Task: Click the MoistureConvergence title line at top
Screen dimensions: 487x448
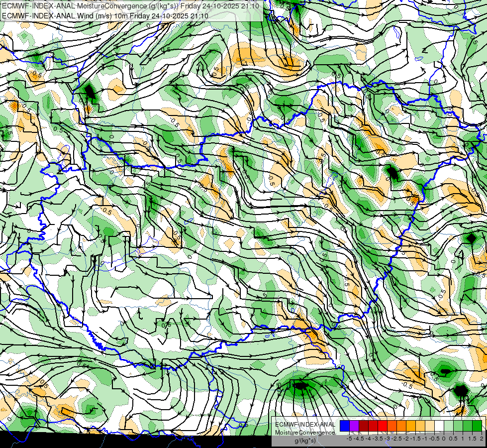Action: (x=130, y=6)
